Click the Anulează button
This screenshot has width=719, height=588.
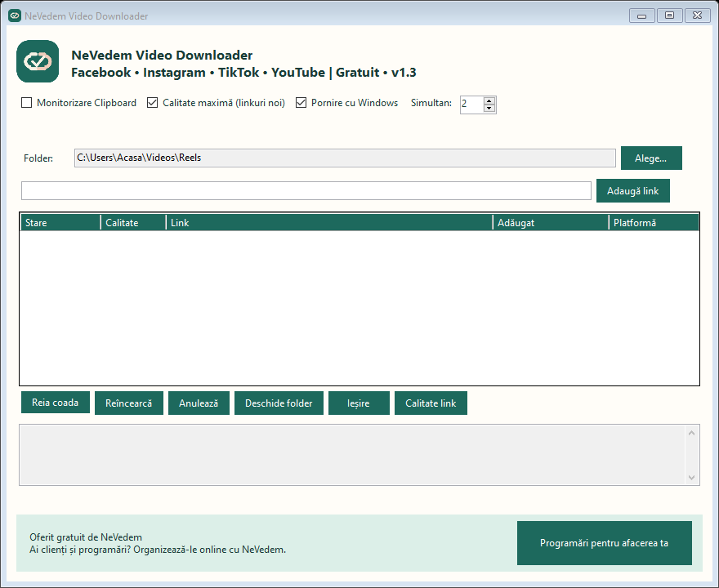coord(199,403)
